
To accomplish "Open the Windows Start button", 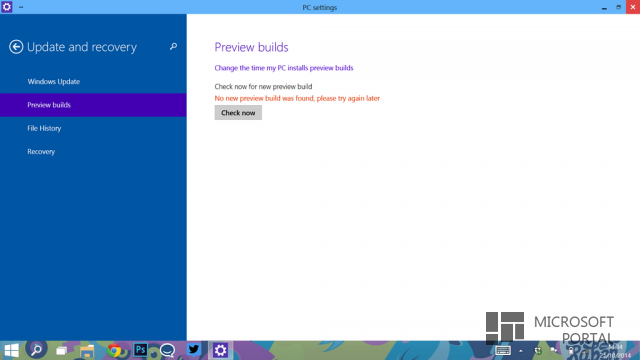I will coord(11,350).
